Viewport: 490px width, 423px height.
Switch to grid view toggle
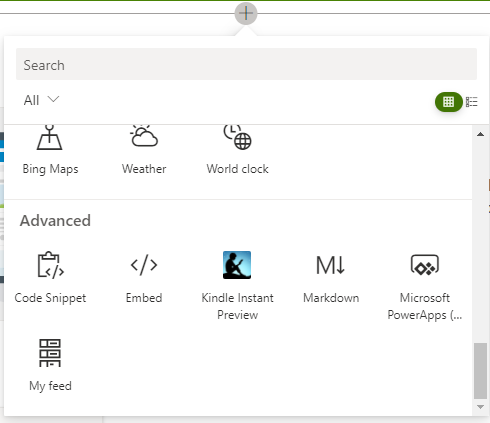pos(448,102)
